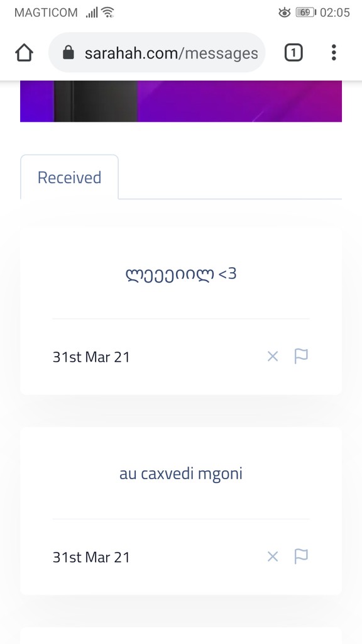The image size is (362, 644).
Task: Flag the message "ლეეეიილ <3"
Action: 300,356
